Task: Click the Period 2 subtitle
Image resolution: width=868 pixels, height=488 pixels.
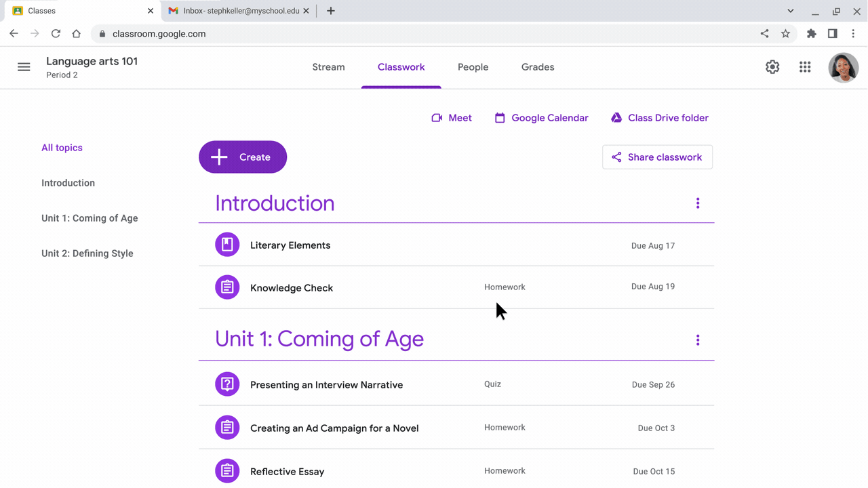Action: (x=62, y=75)
